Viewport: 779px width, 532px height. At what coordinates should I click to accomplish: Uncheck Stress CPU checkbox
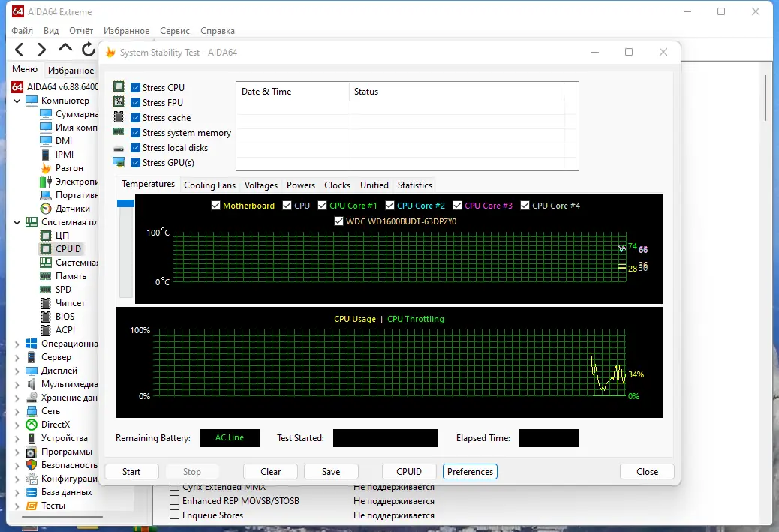[135, 88]
